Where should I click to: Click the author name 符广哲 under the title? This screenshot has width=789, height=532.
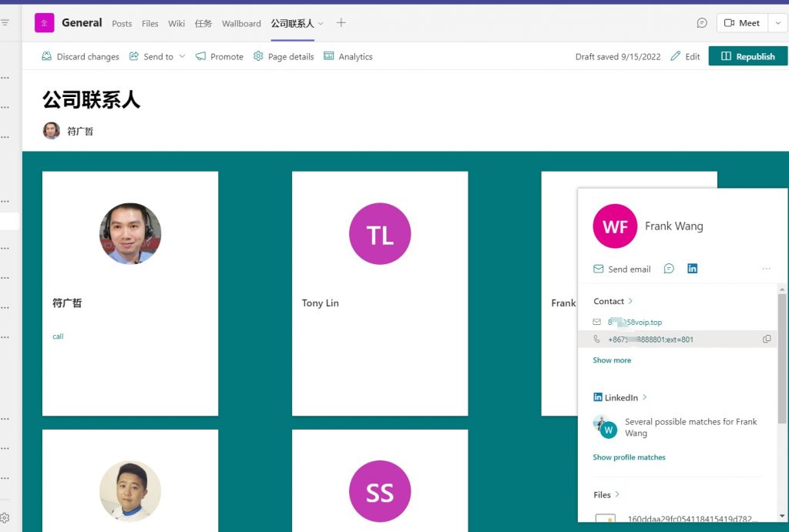[80, 131]
